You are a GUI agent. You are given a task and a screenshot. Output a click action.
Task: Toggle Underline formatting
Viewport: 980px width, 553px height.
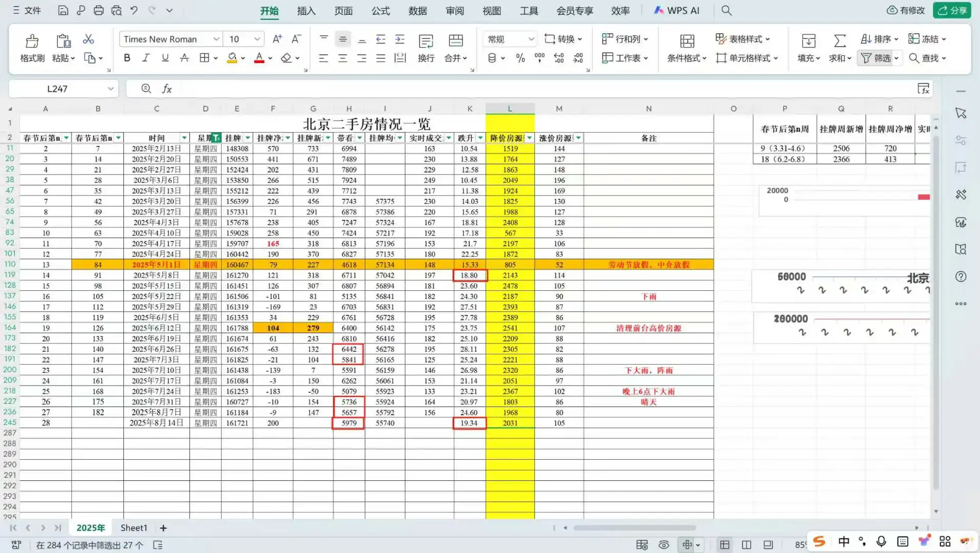165,58
